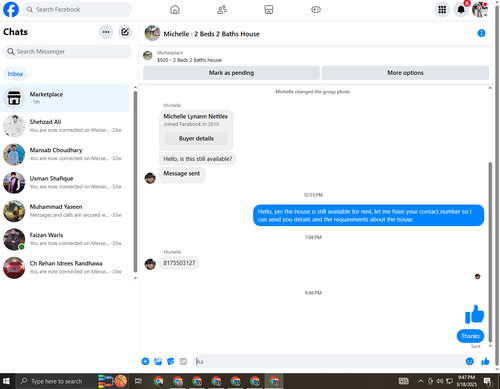Open chat with Mansab Choudhary
This screenshot has height=389, width=500.
65,154
